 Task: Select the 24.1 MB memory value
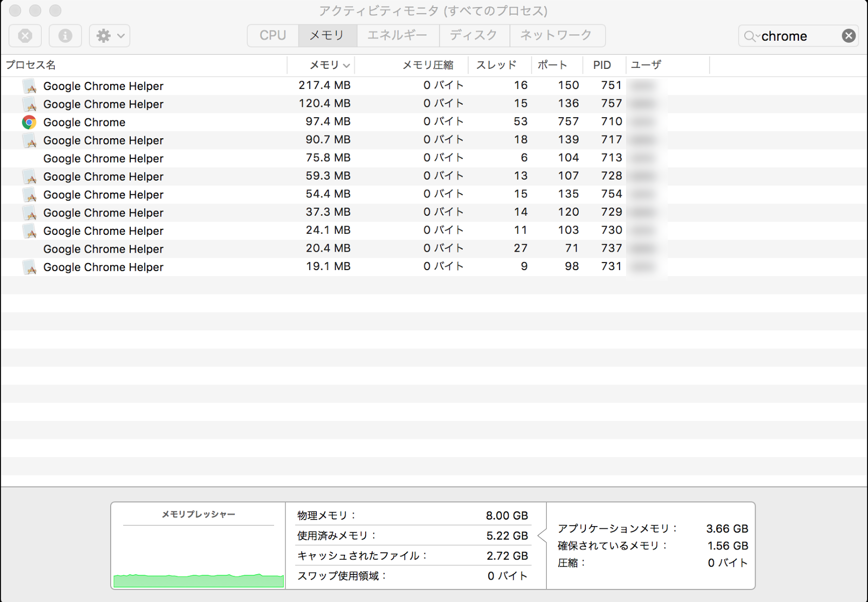(x=328, y=230)
